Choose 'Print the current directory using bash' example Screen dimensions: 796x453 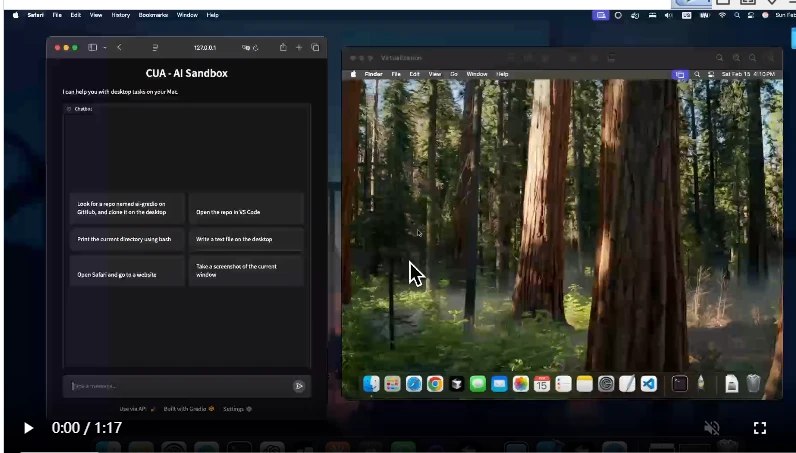click(x=127, y=239)
